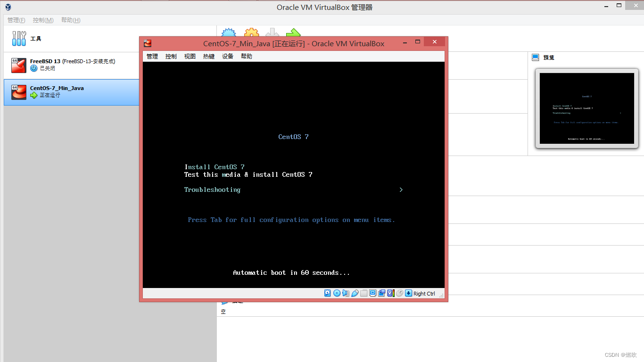Open the 管理(F) menu in manager window
This screenshot has width=644, height=362.
(17, 20)
